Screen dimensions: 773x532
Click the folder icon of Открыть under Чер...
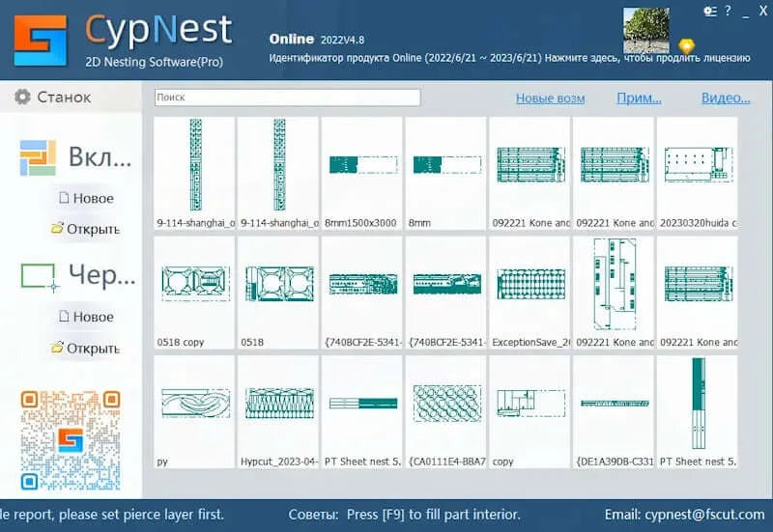[58, 348]
